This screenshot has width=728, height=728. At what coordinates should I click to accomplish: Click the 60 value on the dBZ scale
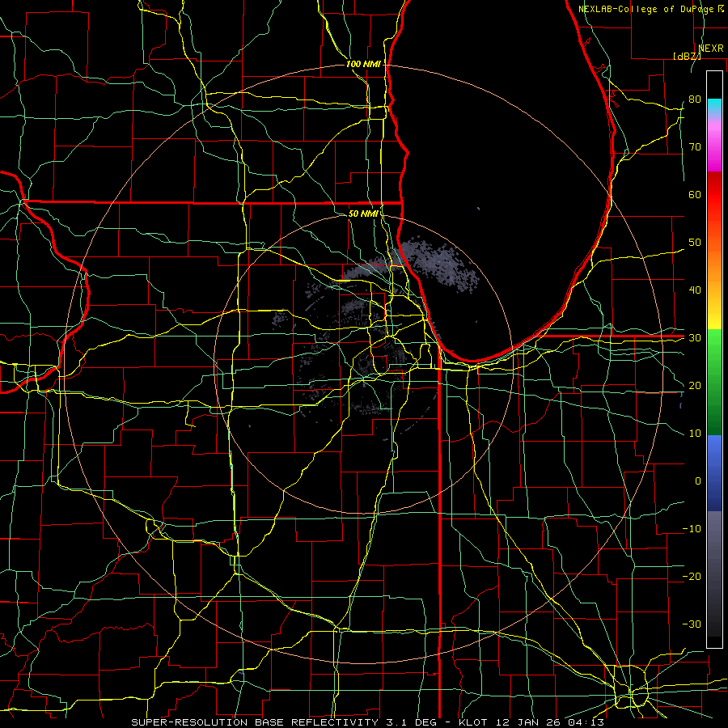[695, 194]
